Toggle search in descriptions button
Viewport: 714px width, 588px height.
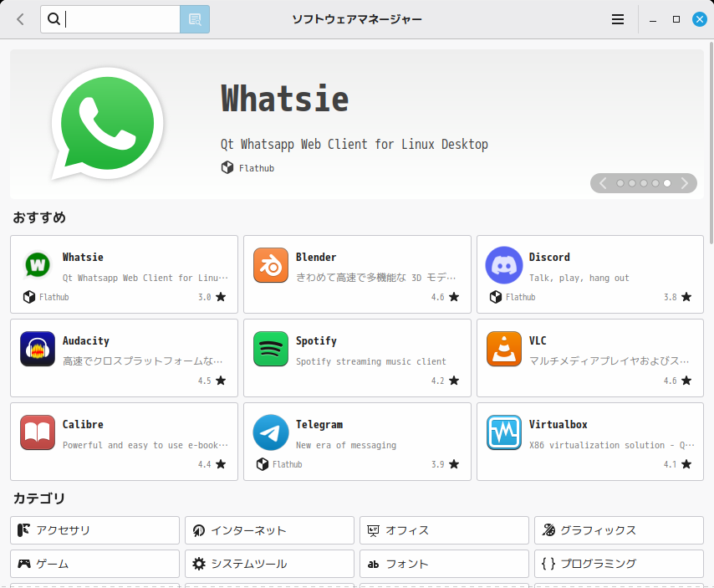(195, 19)
